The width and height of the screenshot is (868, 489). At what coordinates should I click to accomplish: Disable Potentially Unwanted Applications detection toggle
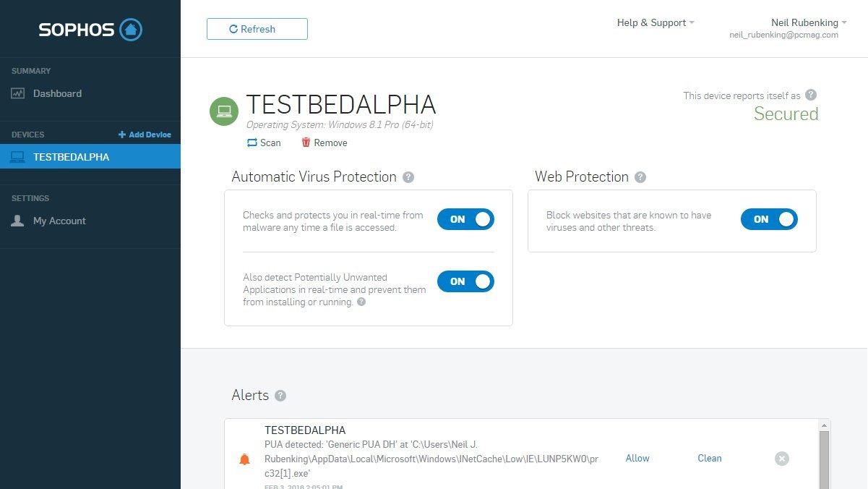(465, 281)
